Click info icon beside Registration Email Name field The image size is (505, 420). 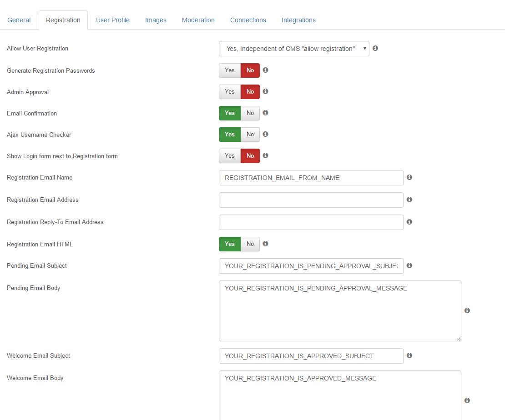409,177
